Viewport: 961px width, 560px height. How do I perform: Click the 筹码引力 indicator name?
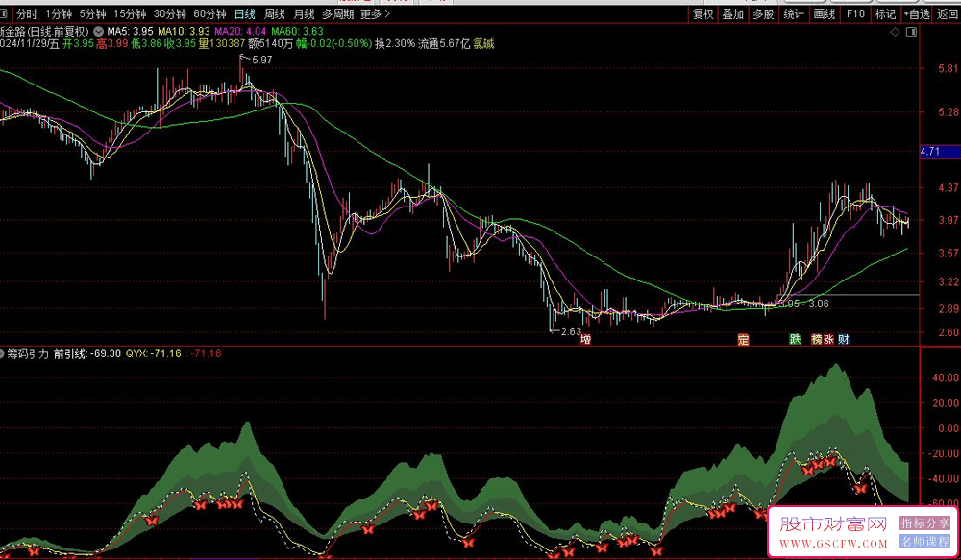point(28,353)
